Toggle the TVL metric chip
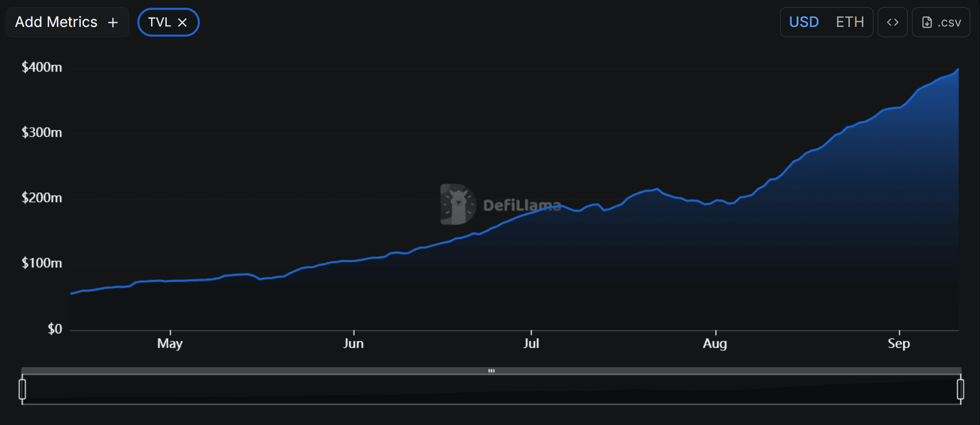Image resolution: width=980 pixels, height=425 pixels. point(159,22)
